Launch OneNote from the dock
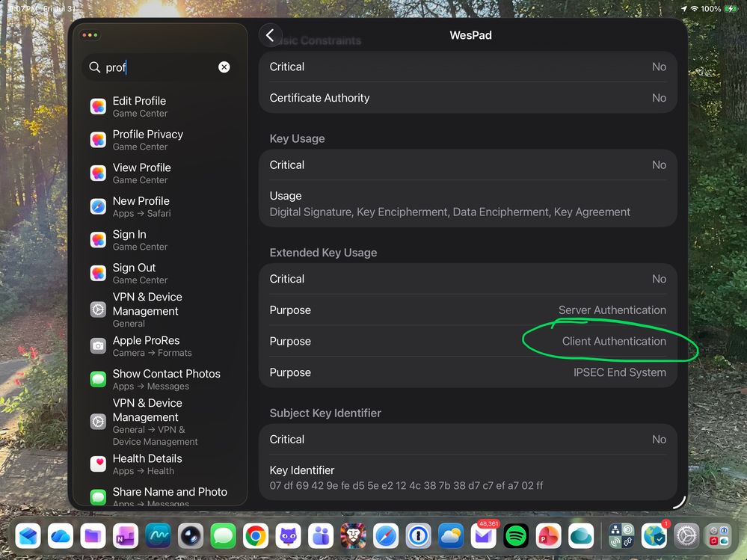The height and width of the screenshot is (560, 747). 126,536
